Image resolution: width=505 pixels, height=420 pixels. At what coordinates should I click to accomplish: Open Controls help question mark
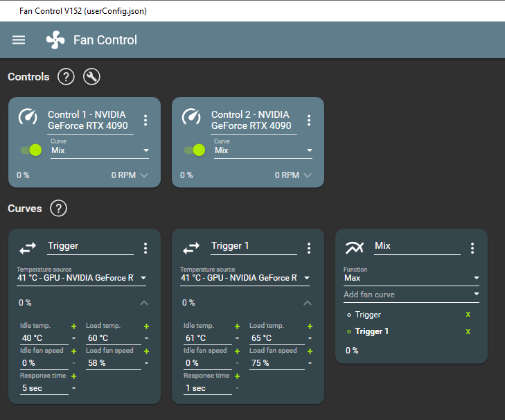pyautogui.click(x=66, y=77)
